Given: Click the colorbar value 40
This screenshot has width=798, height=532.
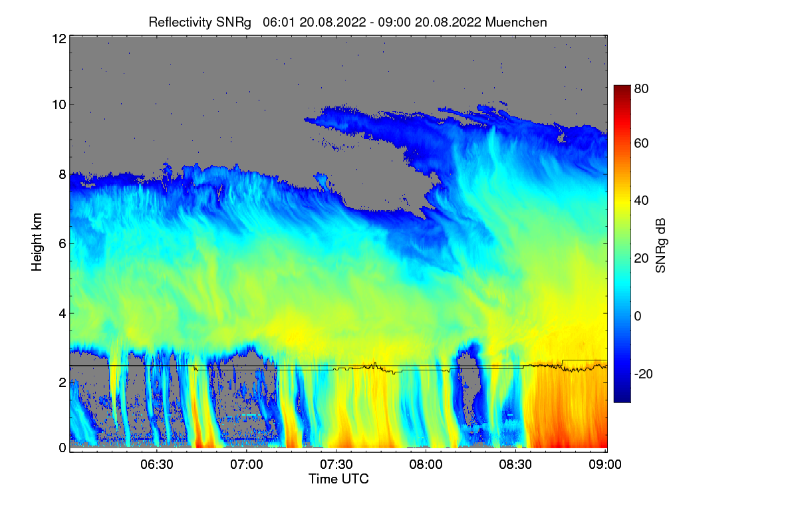Looking at the screenshot, I should click(x=641, y=200).
